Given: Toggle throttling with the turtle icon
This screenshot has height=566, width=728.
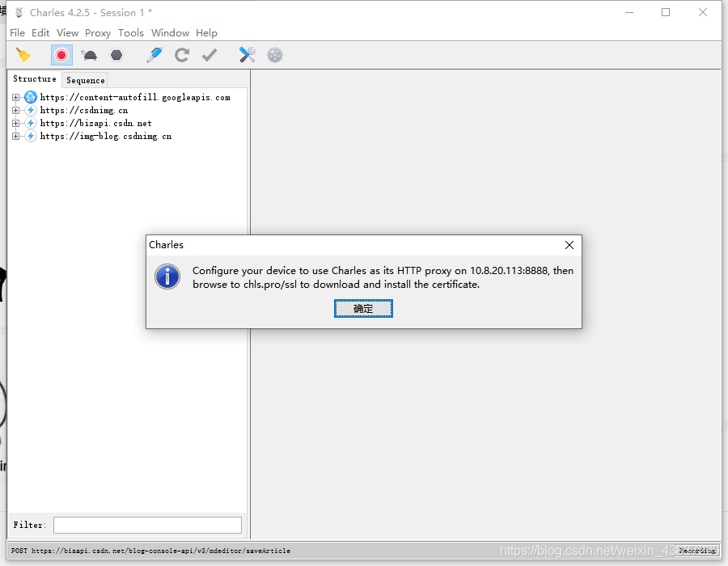Looking at the screenshot, I should pos(89,56).
